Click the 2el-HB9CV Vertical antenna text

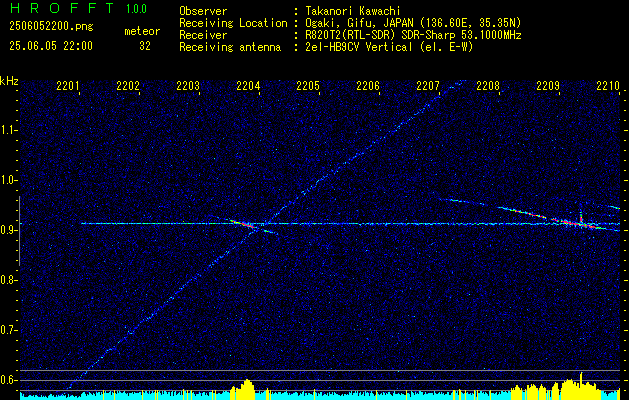tap(389, 47)
